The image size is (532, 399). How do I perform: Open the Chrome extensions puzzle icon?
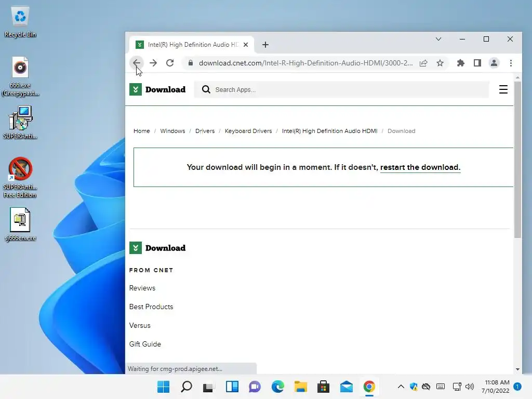coord(460,63)
